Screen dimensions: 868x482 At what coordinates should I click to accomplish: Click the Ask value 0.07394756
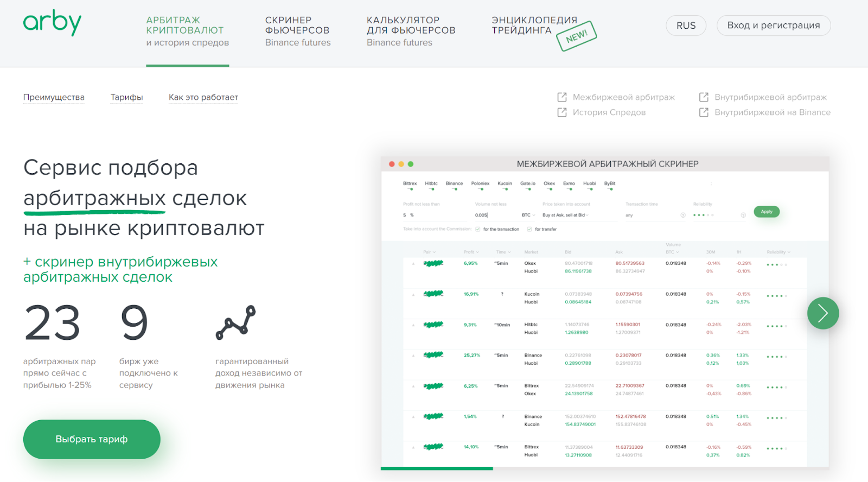629,294
